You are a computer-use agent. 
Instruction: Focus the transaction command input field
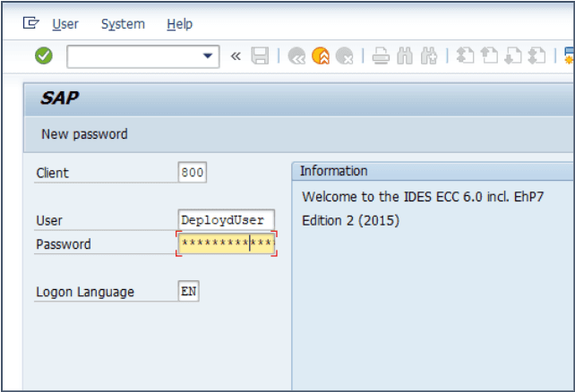(143, 56)
